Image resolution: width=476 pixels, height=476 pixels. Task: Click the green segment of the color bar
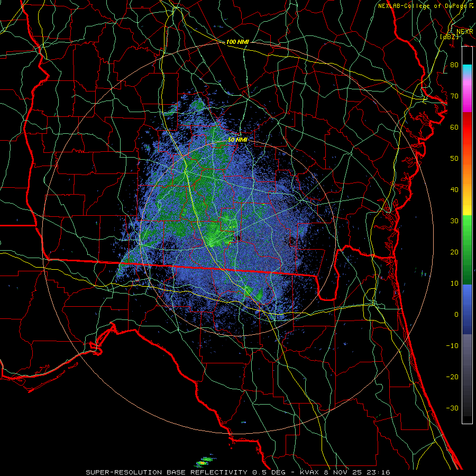[x=467, y=250]
